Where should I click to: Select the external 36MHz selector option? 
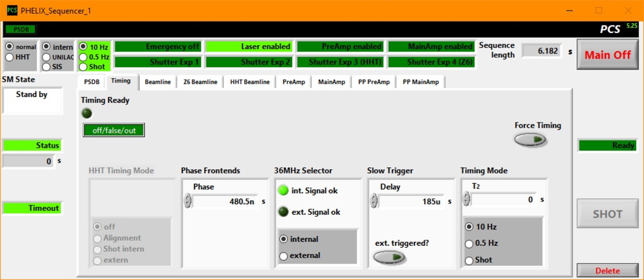click(x=284, y=256)
